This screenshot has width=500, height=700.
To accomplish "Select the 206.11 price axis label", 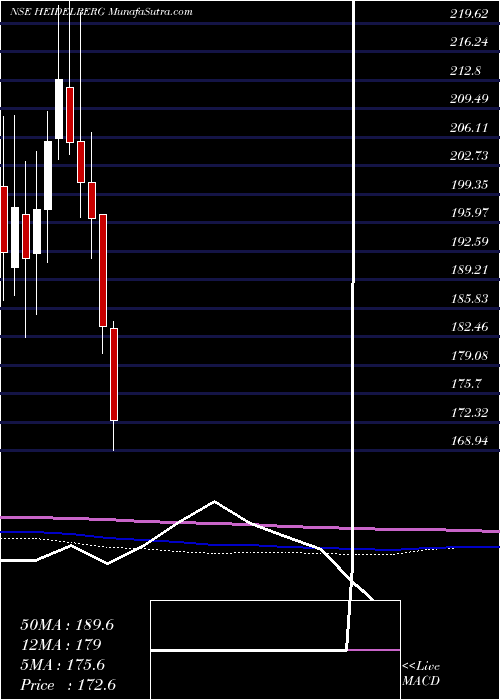I will coord(469,128).
